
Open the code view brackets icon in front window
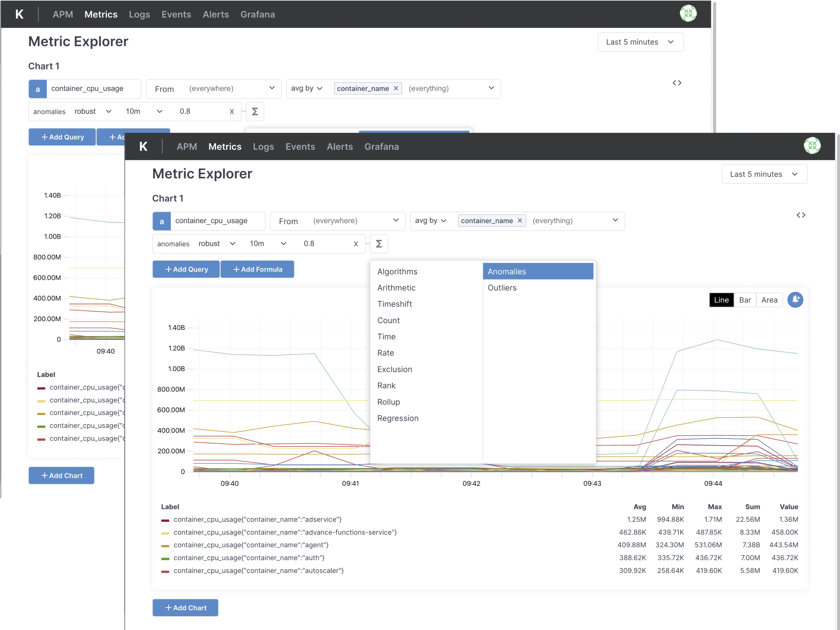pyautogui.click(x=800, y=215)
